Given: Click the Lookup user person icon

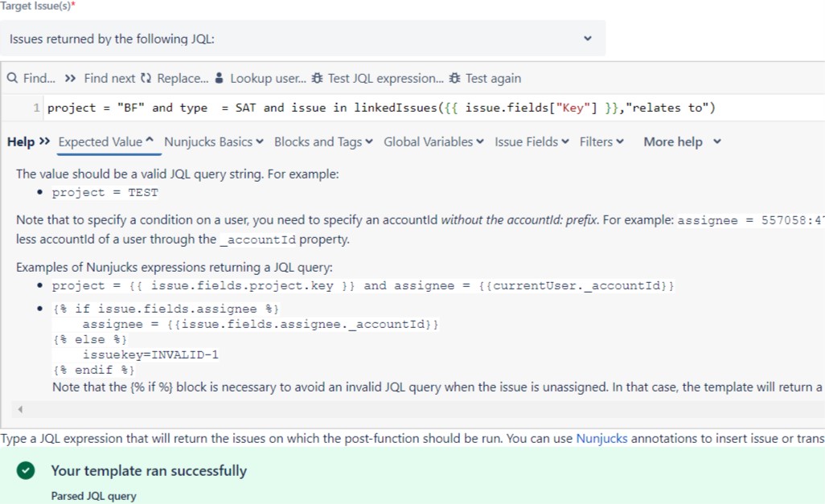Looking at the screenshot, I should click(220, 79).
